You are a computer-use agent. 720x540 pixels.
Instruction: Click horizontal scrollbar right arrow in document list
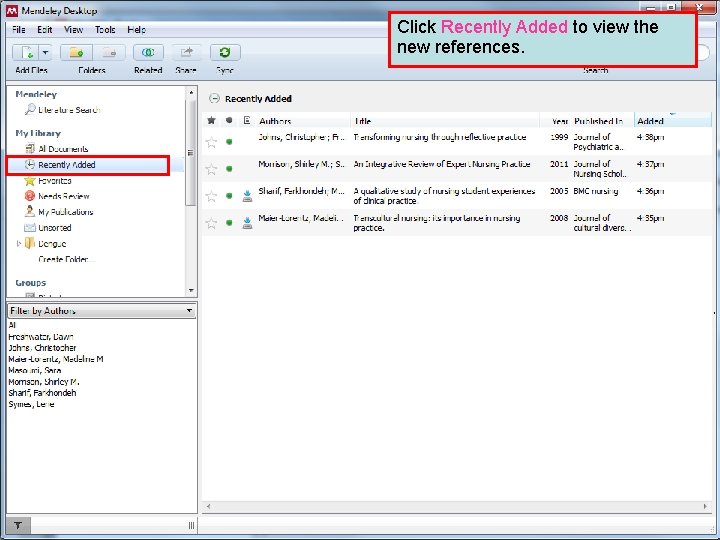pyautogui.click(x=705, y=506)
